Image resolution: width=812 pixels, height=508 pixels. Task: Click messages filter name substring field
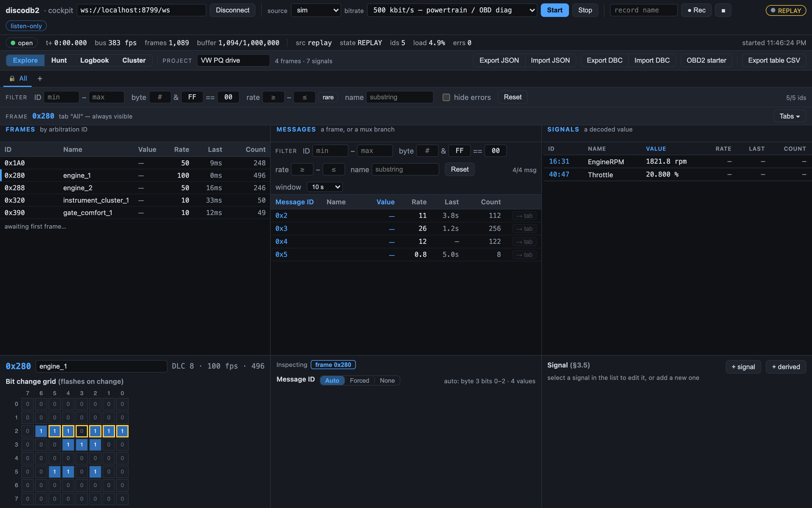(x=405, y=169)
